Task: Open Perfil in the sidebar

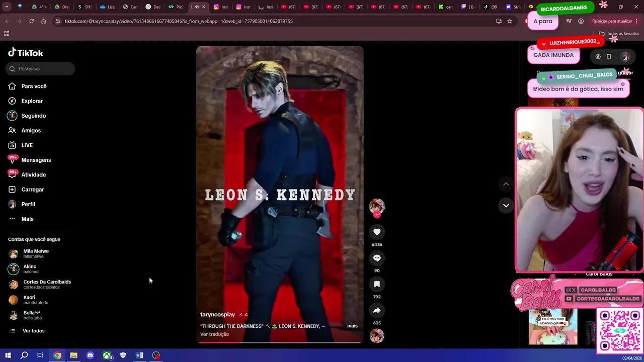Action: pyautogui.click(x=22, y=204)
